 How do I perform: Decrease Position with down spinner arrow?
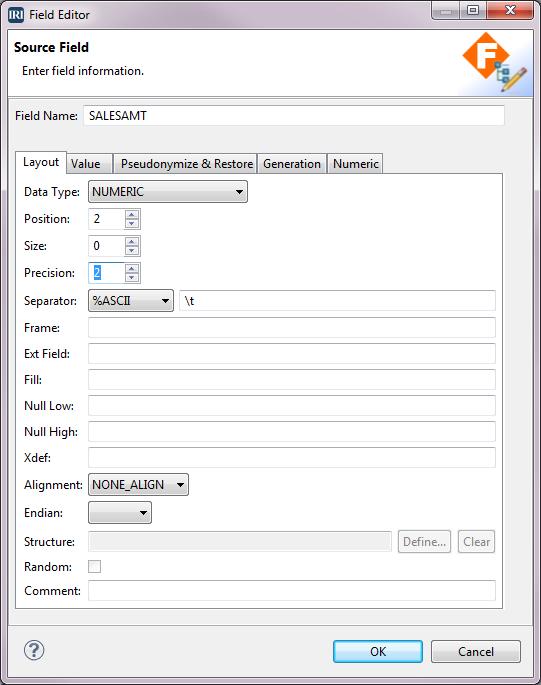click(x=132, y=224)
